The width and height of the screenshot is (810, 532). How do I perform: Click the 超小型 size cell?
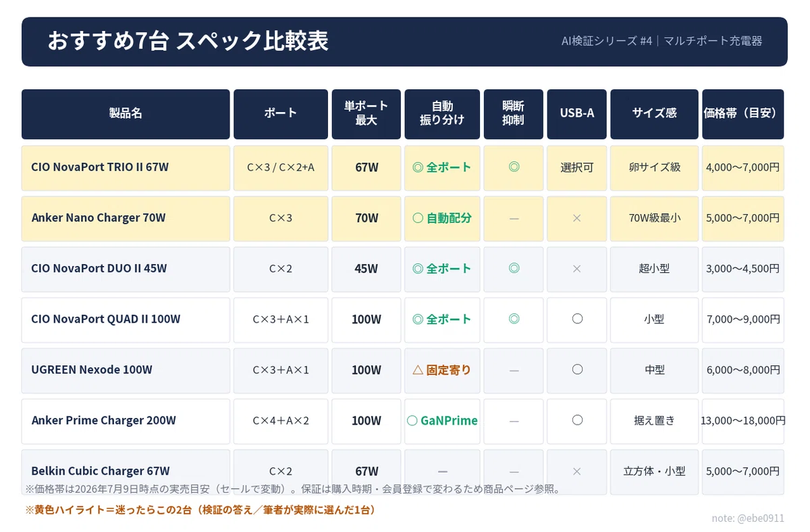654,269
